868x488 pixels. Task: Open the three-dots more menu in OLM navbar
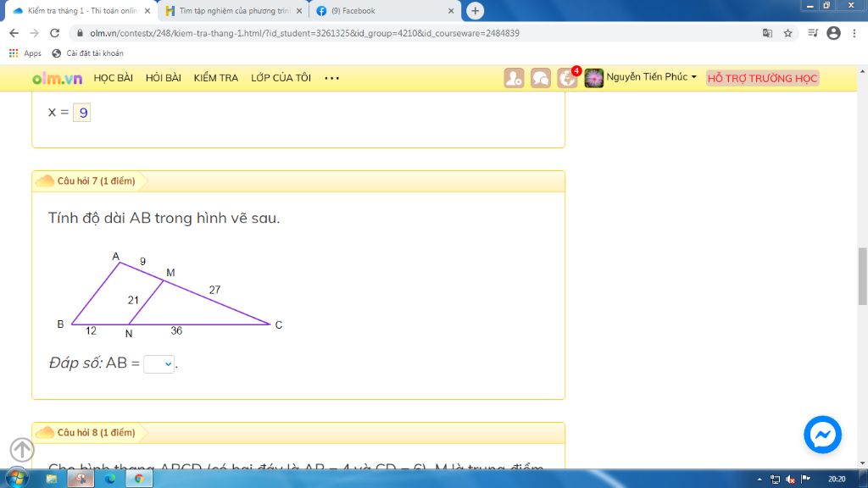coord(331,78)
